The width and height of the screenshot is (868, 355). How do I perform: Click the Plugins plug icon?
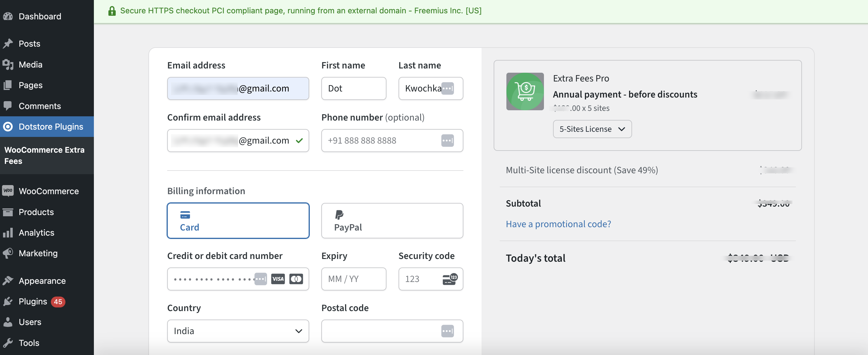pyautogui.click(x=8, y=301)
